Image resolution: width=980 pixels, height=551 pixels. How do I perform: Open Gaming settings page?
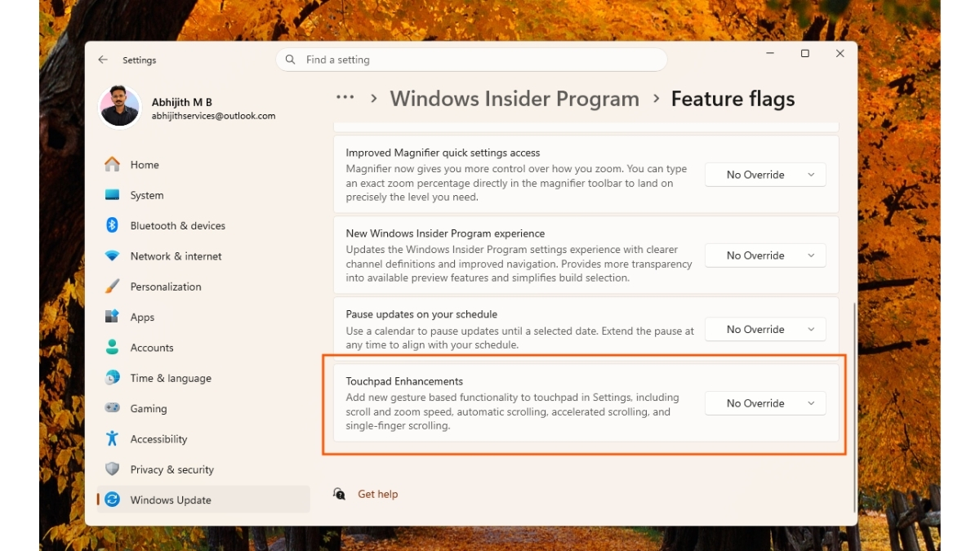203,408
